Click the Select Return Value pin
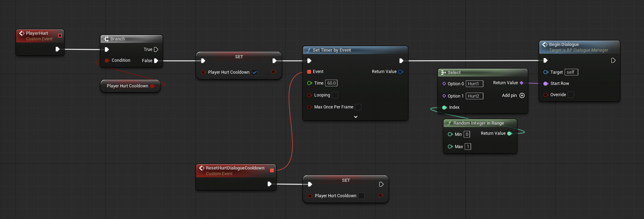Image resolution: width=644 pixels, height=219 pixels. tap(522, 83)
